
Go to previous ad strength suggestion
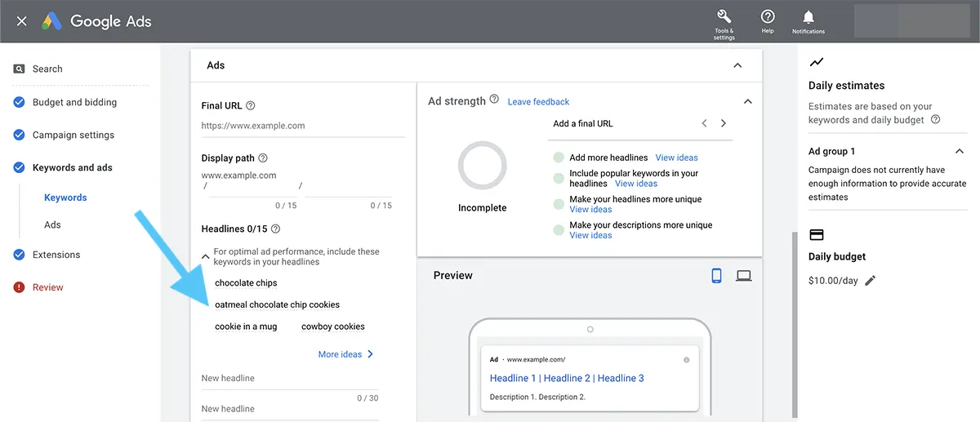click(704, 123)
